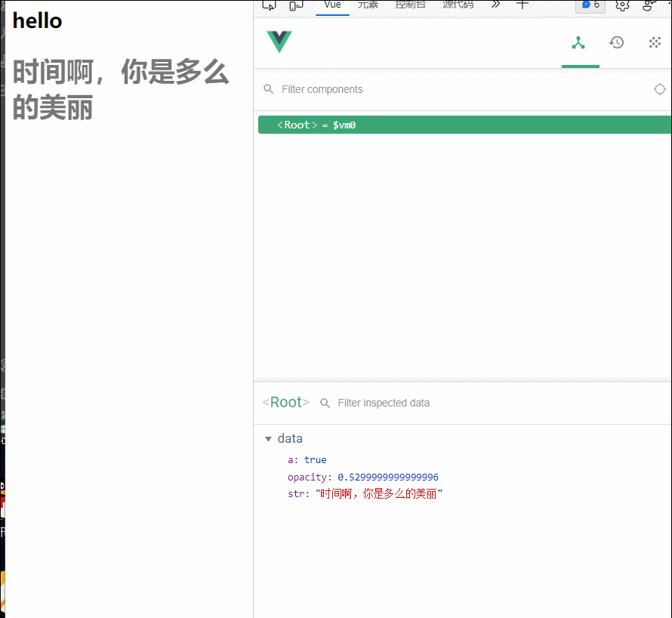Show more DevTools tabs chevron

(x=496, y=5)
